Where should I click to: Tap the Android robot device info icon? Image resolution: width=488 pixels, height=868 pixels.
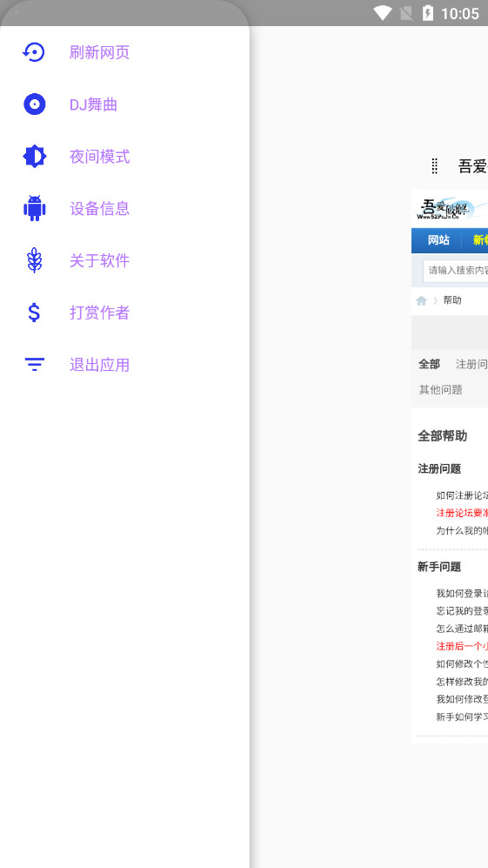tap(34, 208)
